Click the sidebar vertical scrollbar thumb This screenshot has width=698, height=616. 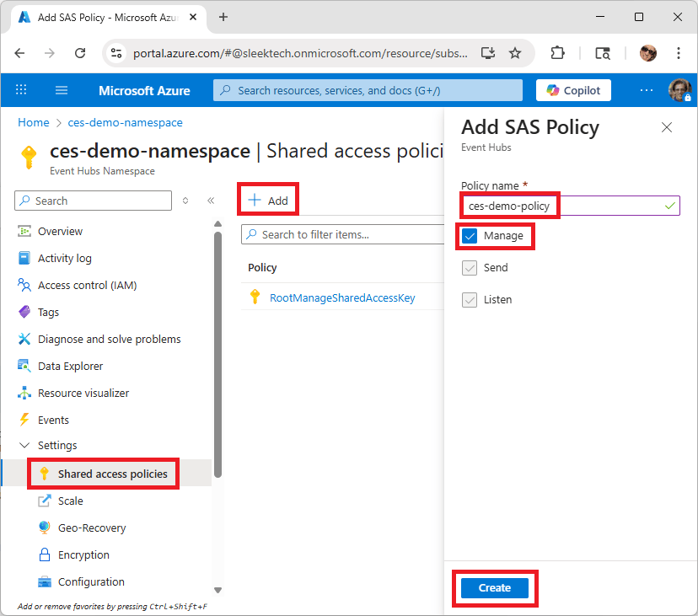coord(217,354)
